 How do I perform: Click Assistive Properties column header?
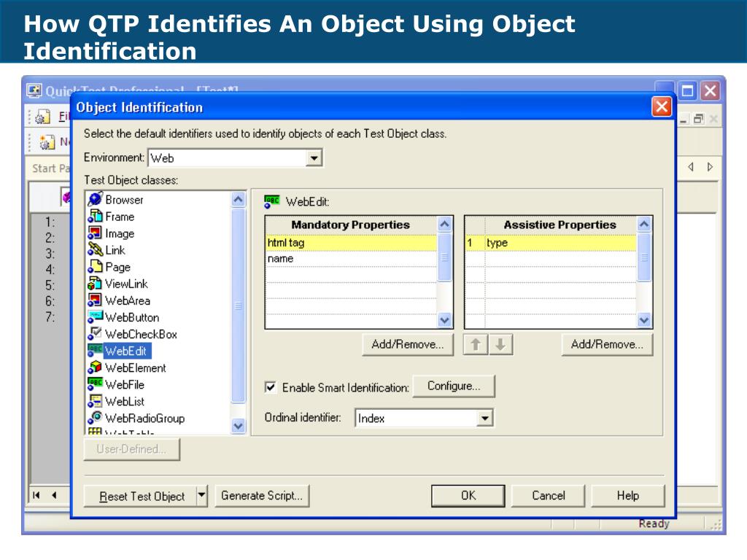560,225
